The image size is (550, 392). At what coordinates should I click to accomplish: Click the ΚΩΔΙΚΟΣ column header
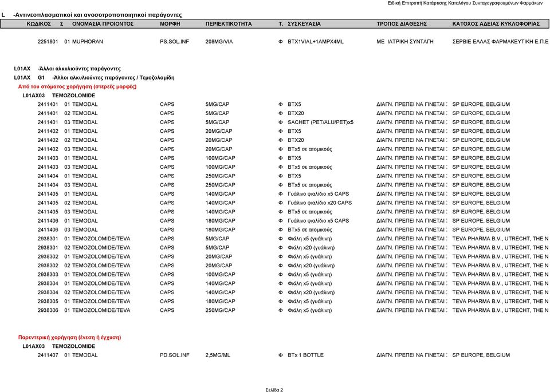[x=39, y=24]
